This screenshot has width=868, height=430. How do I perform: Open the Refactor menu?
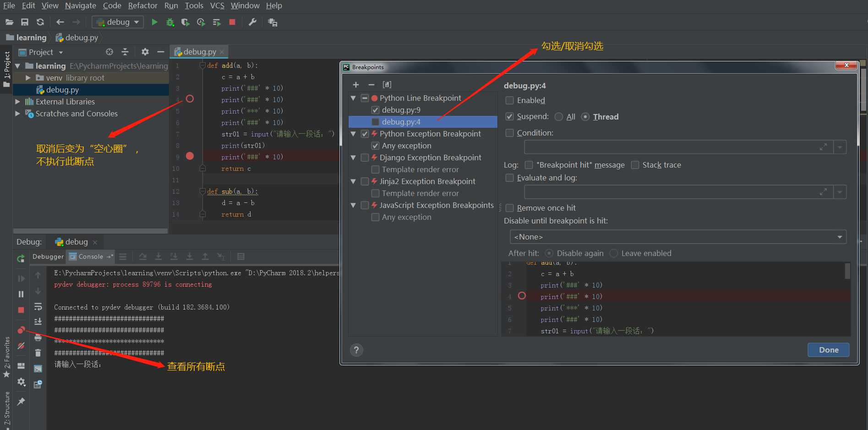point(142,5)
